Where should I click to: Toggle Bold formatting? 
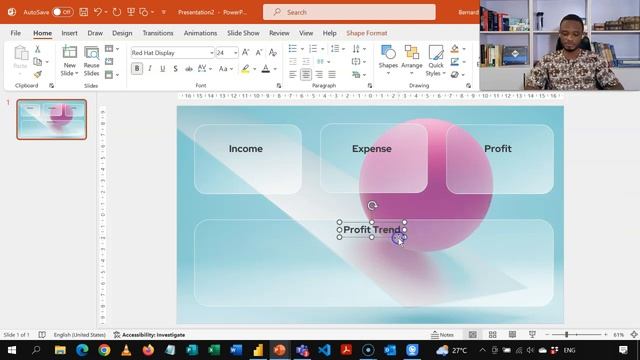pos(137,69)
